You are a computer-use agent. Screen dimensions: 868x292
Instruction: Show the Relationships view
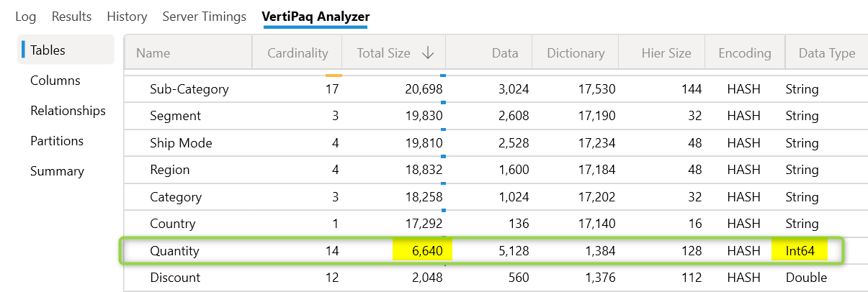tap(68, 111)
